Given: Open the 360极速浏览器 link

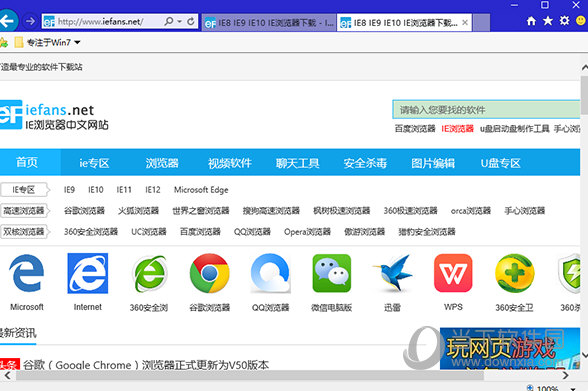Looking at the screenshot, I should tap(410, 211).
